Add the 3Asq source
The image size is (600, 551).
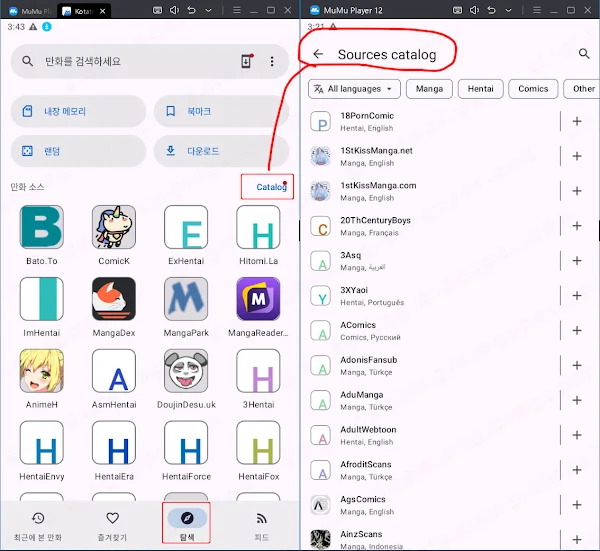(x=577, y=261)
